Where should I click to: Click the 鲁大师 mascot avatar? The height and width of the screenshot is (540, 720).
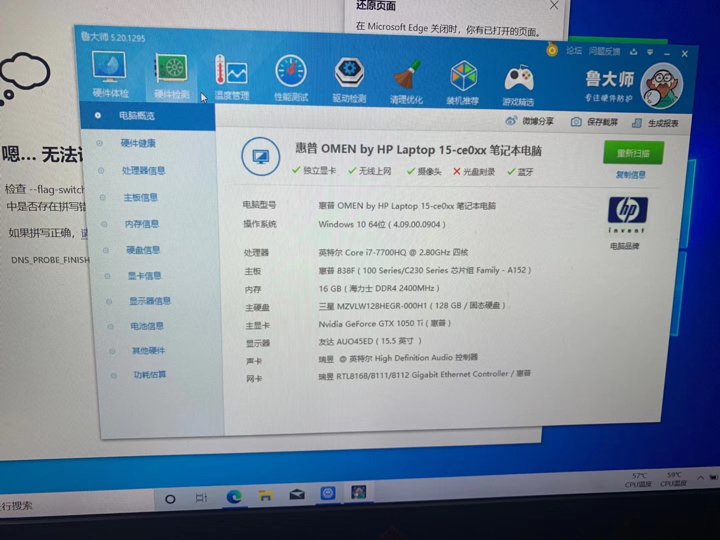coord(662,86)
